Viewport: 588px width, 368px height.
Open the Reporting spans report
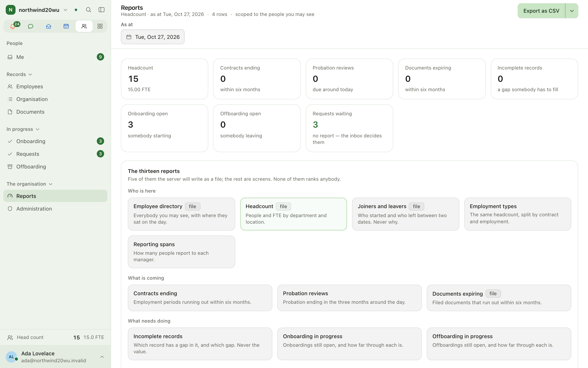click(182, 252)
